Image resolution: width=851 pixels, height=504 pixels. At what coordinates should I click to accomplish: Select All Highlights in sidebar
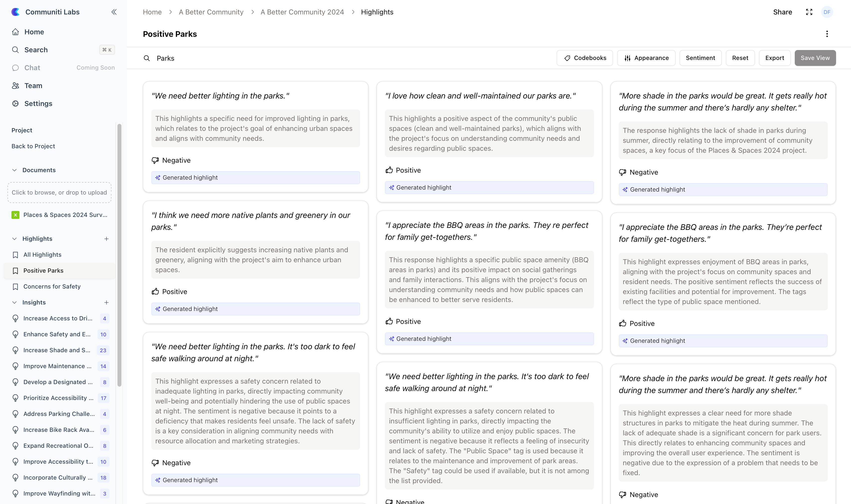pos(42,254)
